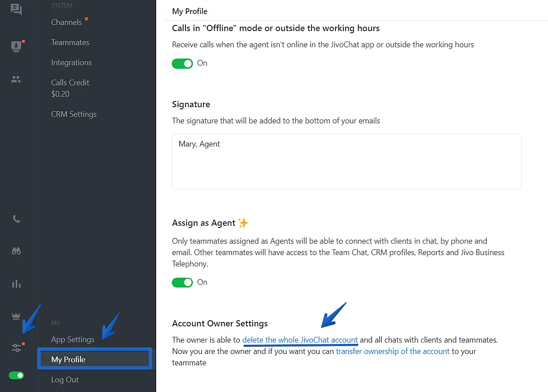Click delete the whole JivoChat account link
The image size is (548, 392).
point(300,340)
